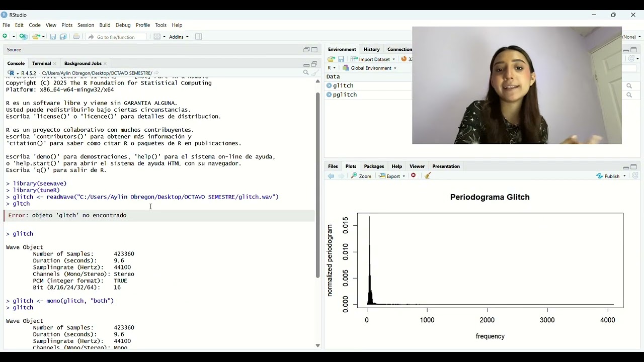Switch to the Environment tab
This screenshot has height=362, width=644.
(x=342, y=49)
